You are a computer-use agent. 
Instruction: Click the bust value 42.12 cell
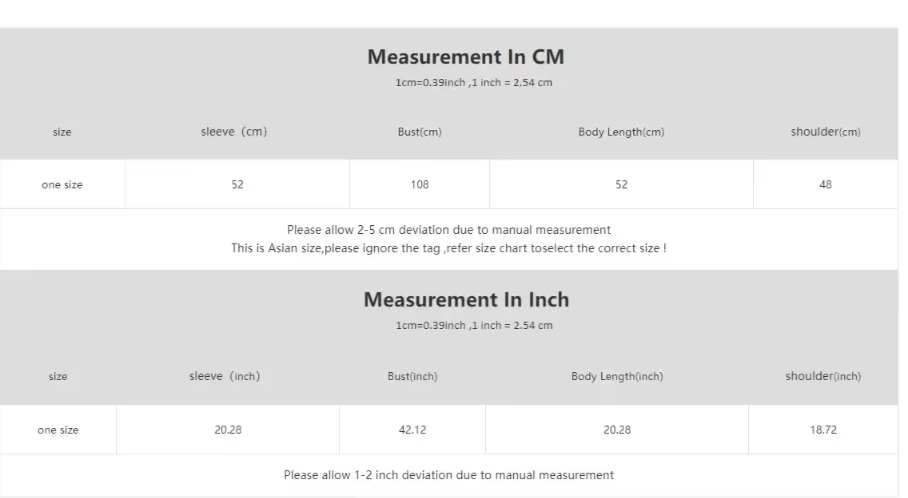(412, 430)
